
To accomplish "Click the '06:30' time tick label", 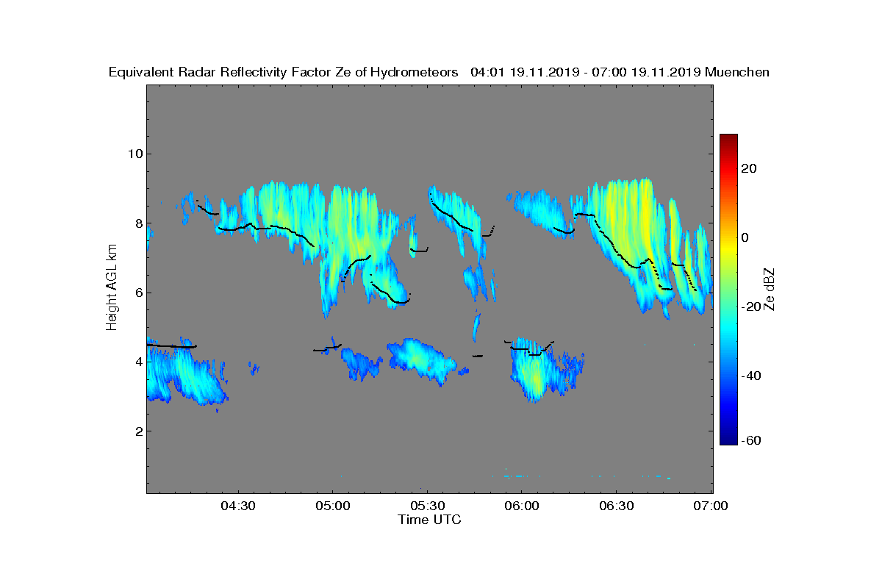I will point(616,506).
